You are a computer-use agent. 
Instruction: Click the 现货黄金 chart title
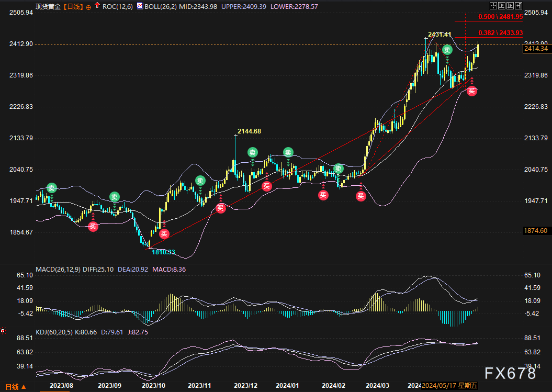[48, 7]
